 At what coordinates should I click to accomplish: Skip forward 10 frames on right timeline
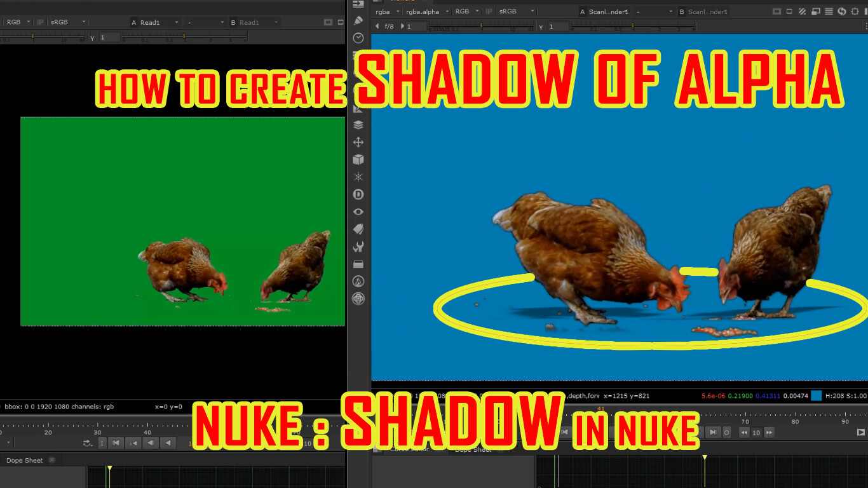pos(769,432)
